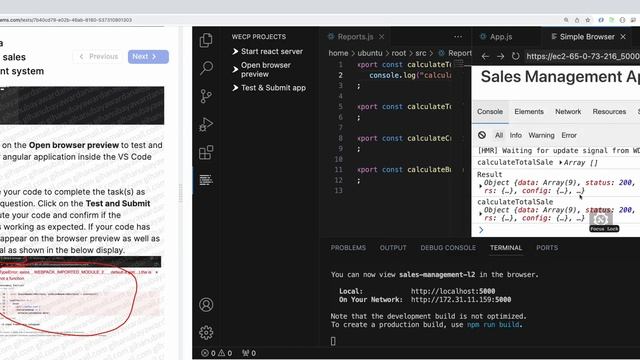Open the Console devtools tab
This screenshot has height=360, width=640.
(x=490, y=111)
